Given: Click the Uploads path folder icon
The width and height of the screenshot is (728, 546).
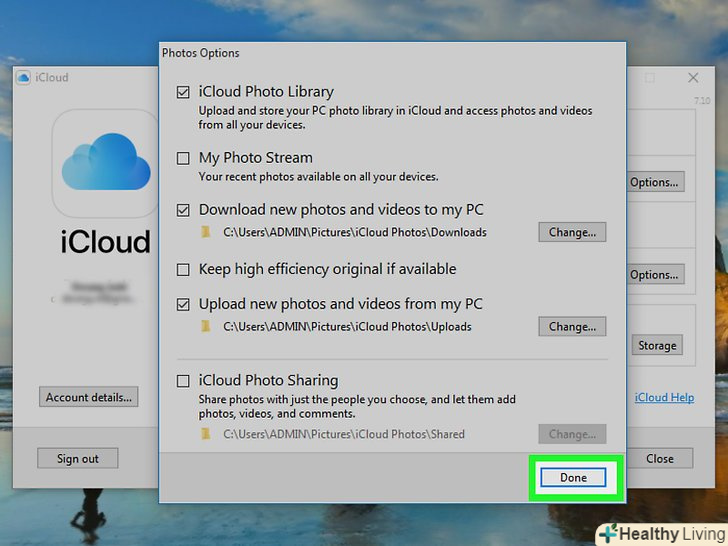Looking at the screenshot, I should (205, 327).
